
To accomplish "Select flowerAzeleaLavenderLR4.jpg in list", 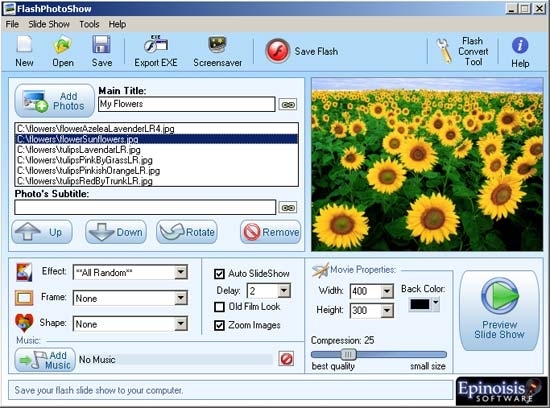I will 156,129.
